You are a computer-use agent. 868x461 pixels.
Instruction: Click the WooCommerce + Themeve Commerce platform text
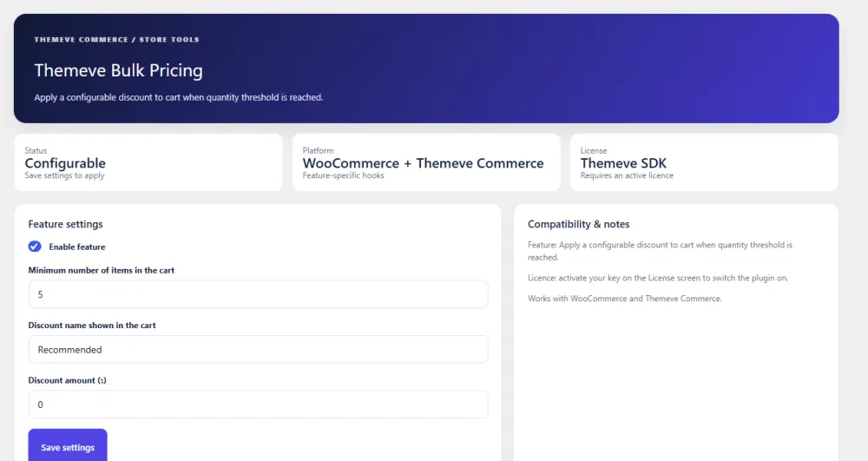click(423, 163)
